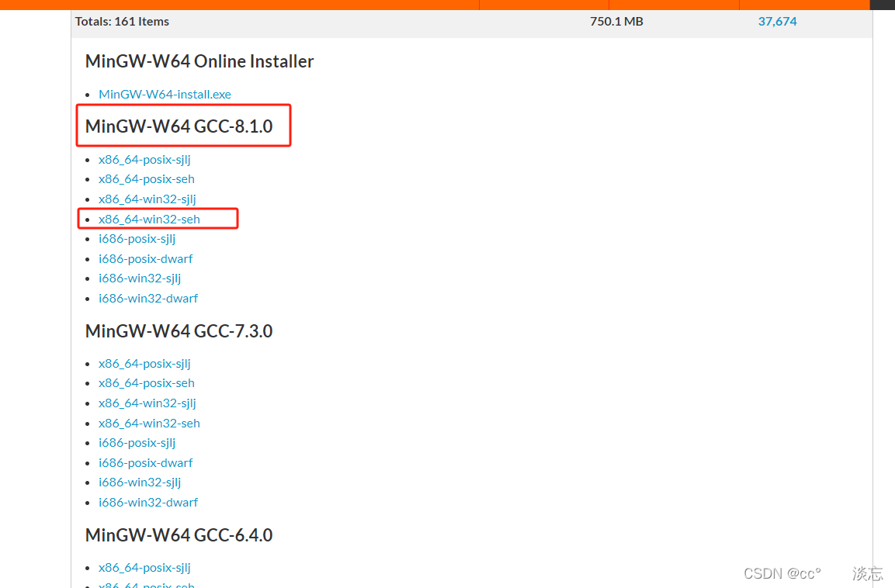Download i686-posix-sjlj under GCC-8.1.0
The width and height of the screenshot is (895, 588).
(137, 239)
